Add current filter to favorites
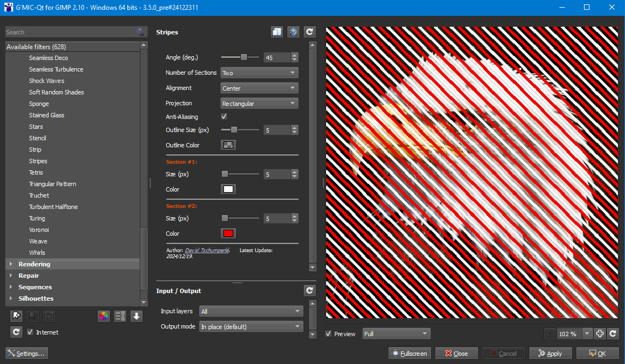Viewport: 625px width, 364px height. tap(16, 316)
